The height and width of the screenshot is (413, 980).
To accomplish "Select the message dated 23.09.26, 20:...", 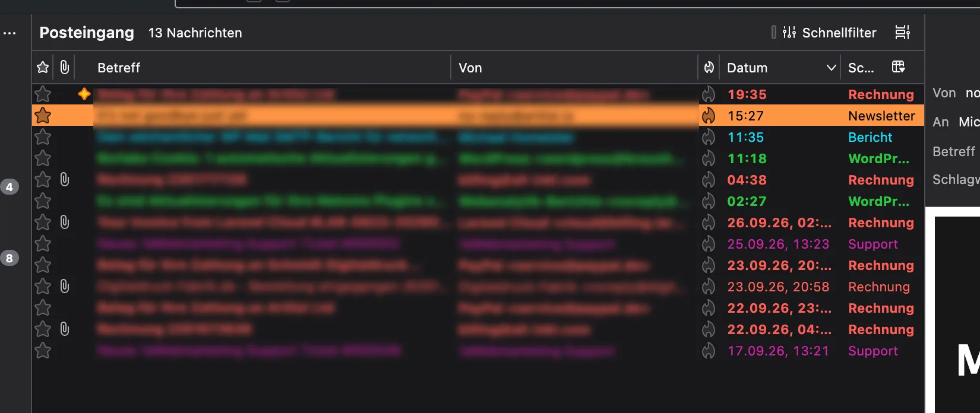I will pos(478,265).
